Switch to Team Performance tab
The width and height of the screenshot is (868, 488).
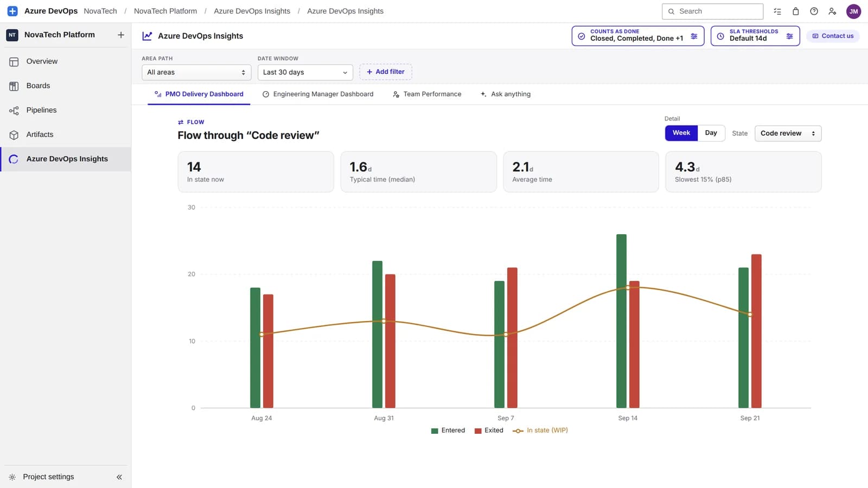click(x=427, y=94)
